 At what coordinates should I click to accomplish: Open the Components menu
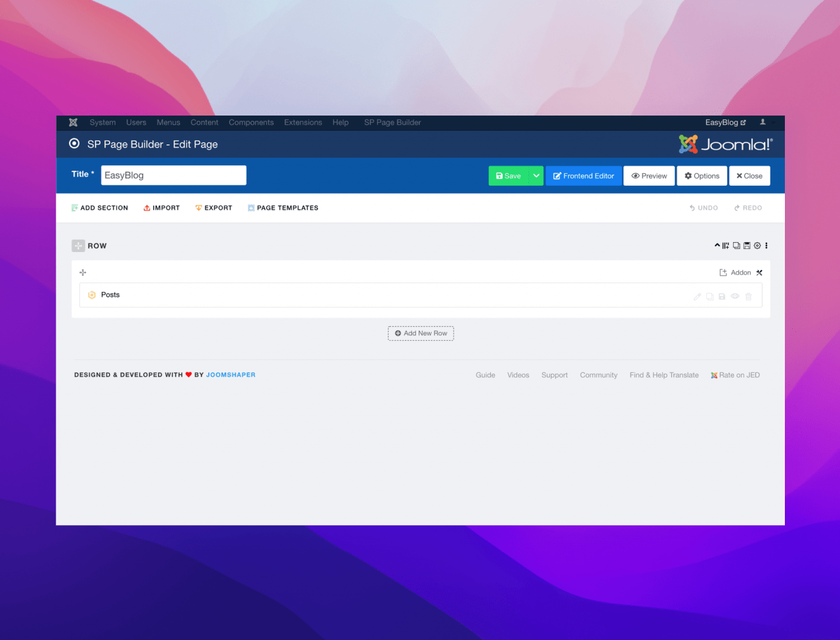coord(251,123)
